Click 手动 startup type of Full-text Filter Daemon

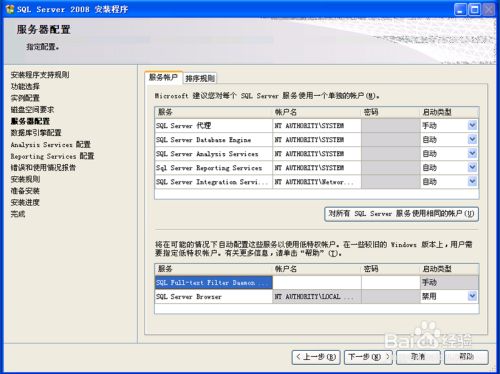tap(449, 283)
